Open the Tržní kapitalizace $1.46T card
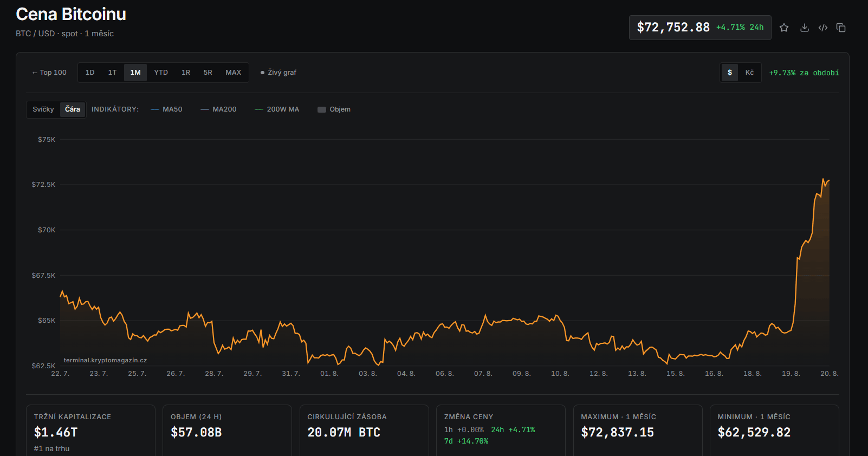 pyautogui.click(x=90, y=431)
